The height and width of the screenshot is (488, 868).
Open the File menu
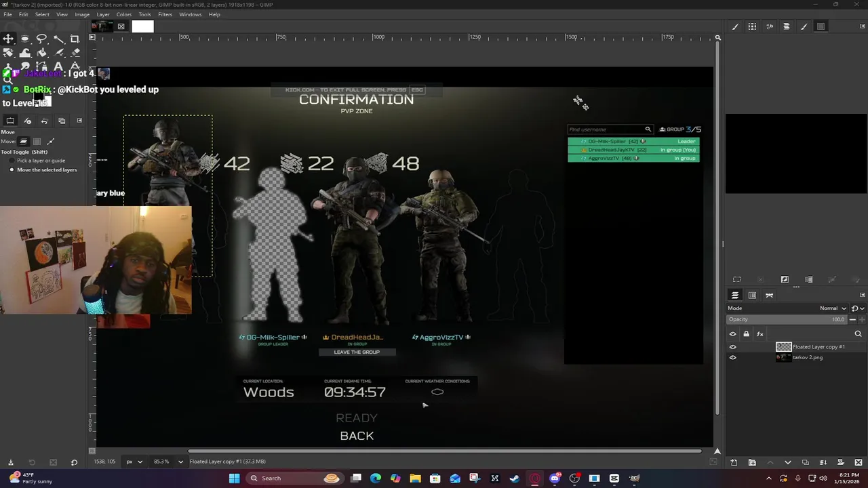(x=7, y=14)
